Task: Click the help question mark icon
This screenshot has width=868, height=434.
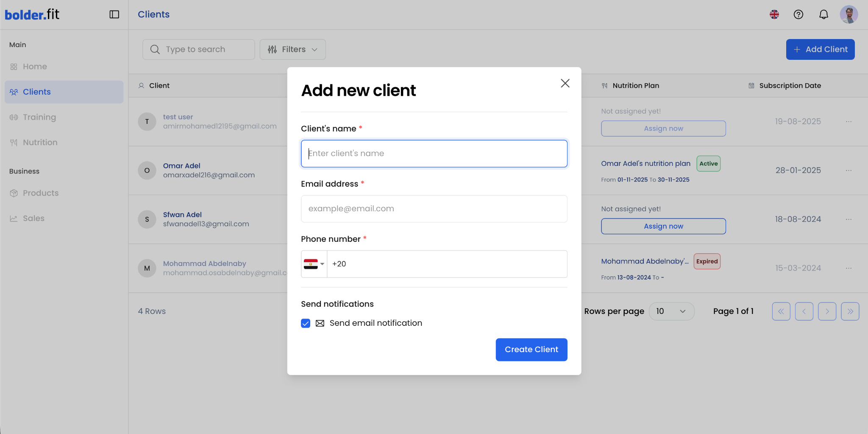Action: click(x=798, y=14)
